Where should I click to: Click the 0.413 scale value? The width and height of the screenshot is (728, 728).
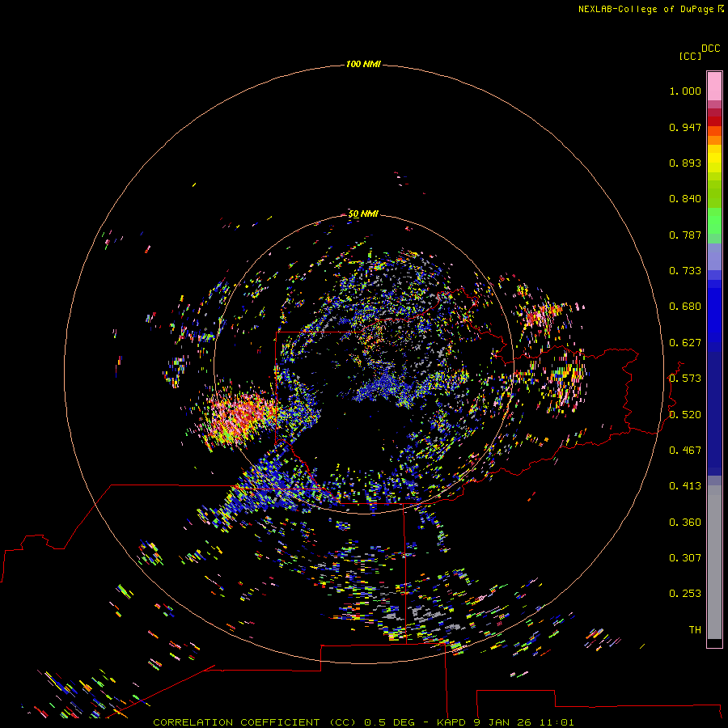(x=685, y=486)
